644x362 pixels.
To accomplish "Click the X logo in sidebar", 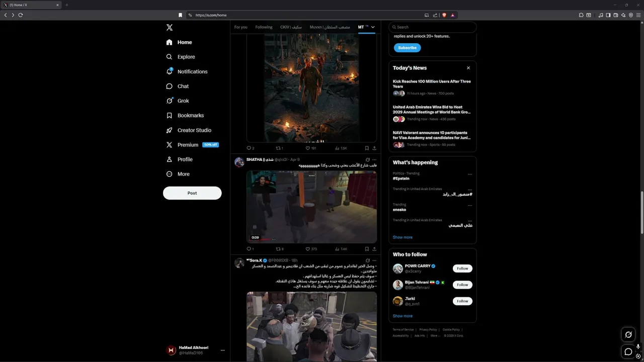I will coord(170,28).
